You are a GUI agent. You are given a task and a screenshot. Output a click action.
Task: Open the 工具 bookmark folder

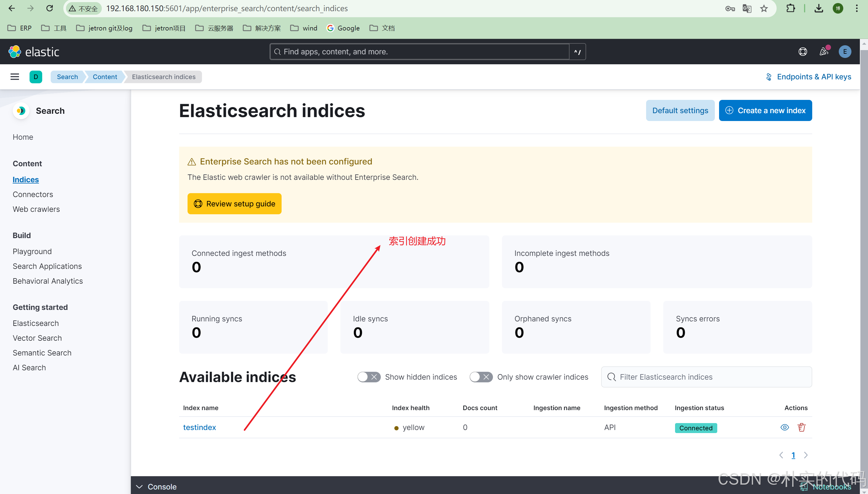click(54, 28)
